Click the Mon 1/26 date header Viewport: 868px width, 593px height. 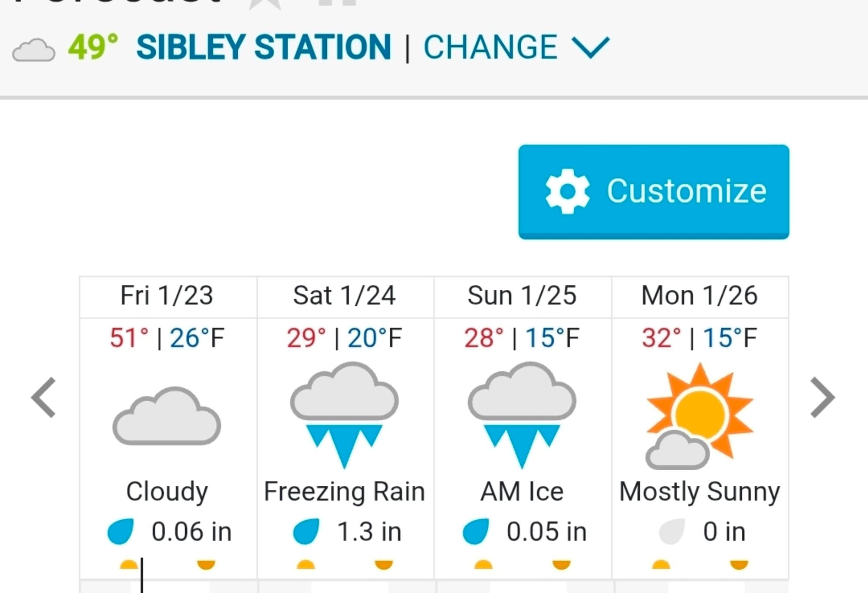coord(700,296)
